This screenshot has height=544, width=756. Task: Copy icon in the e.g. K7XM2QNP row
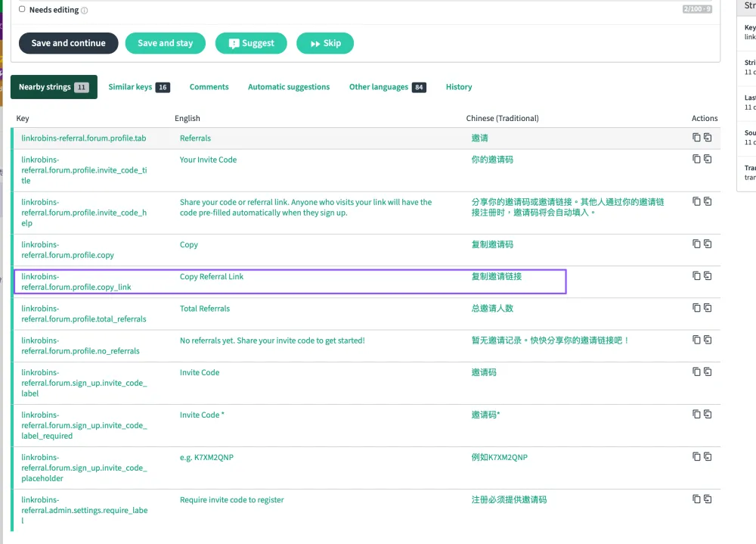point(696,457)
